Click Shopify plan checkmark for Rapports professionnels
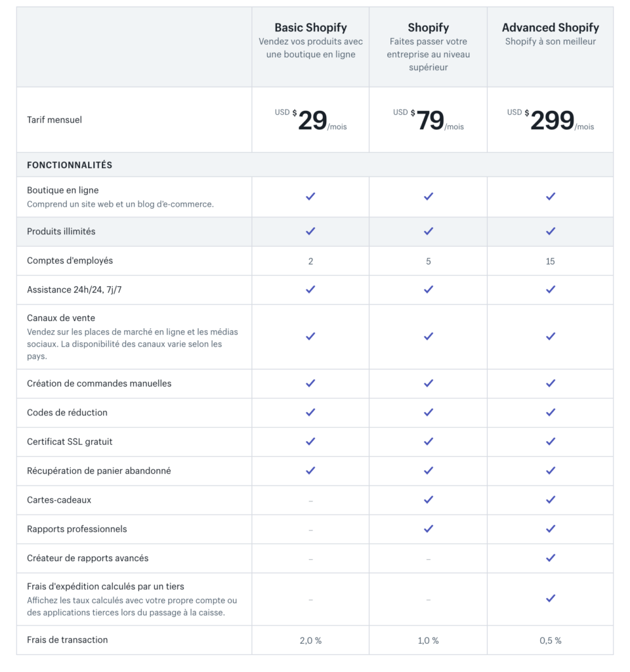The height and width of the screenshot is (672, 630). click(x=429, y=528)
